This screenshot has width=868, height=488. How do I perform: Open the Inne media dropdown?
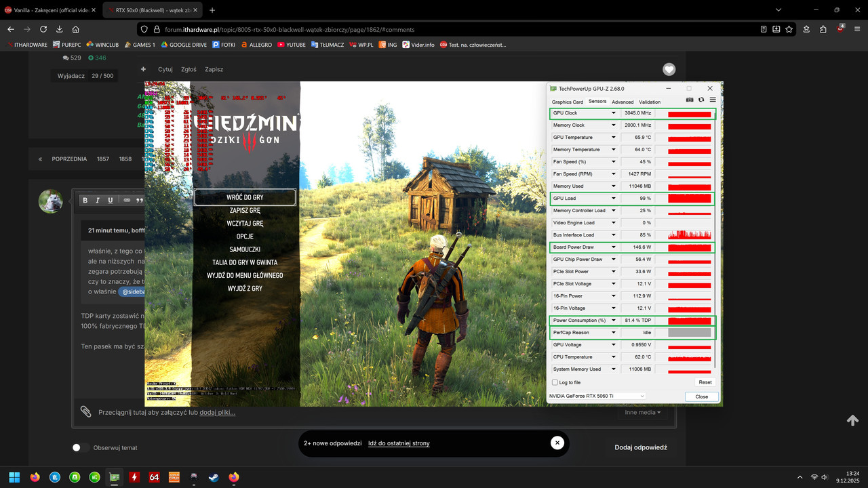(642, 412)
